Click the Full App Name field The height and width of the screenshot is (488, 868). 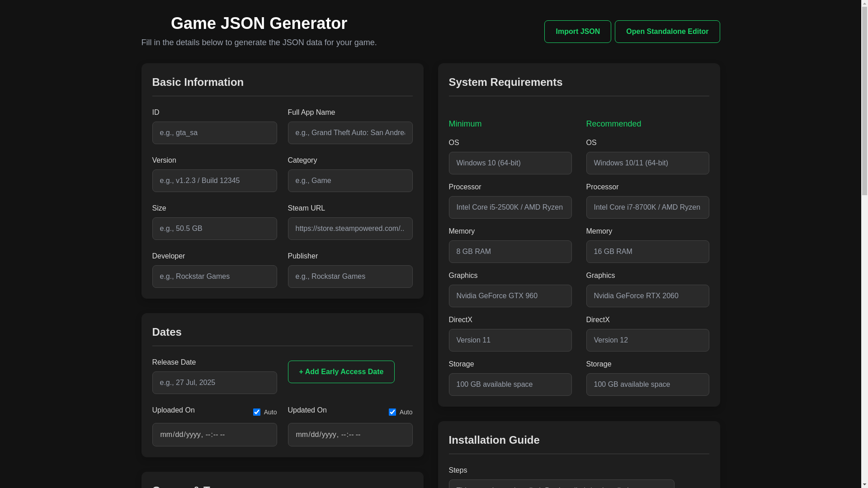[x=350, y=133]
